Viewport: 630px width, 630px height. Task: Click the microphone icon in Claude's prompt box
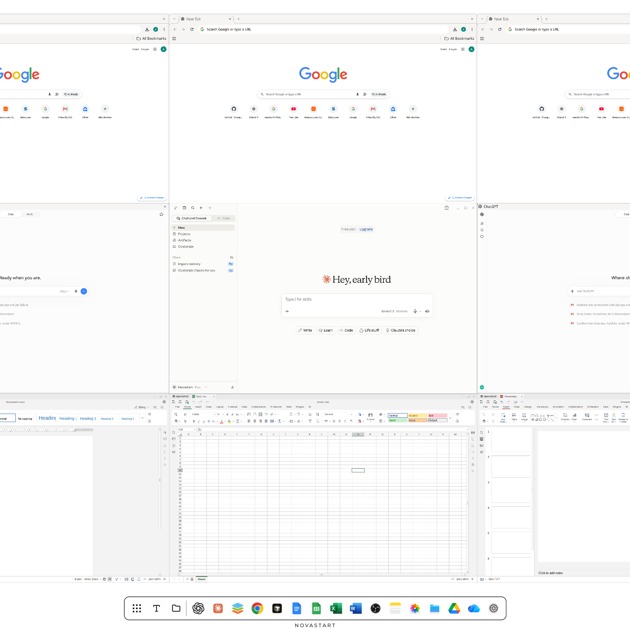click(415, 311)
